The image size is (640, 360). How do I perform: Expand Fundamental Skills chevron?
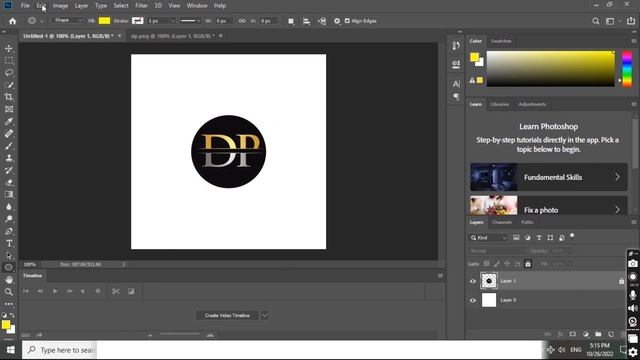[x=617, y=177]
